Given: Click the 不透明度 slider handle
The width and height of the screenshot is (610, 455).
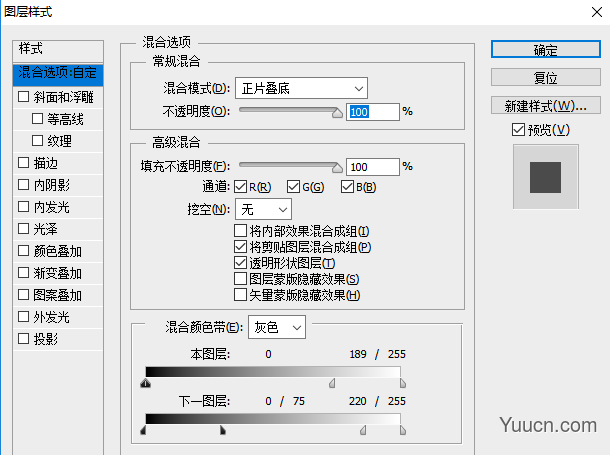Looking at the screenshot, I should [x=337, y=114].
